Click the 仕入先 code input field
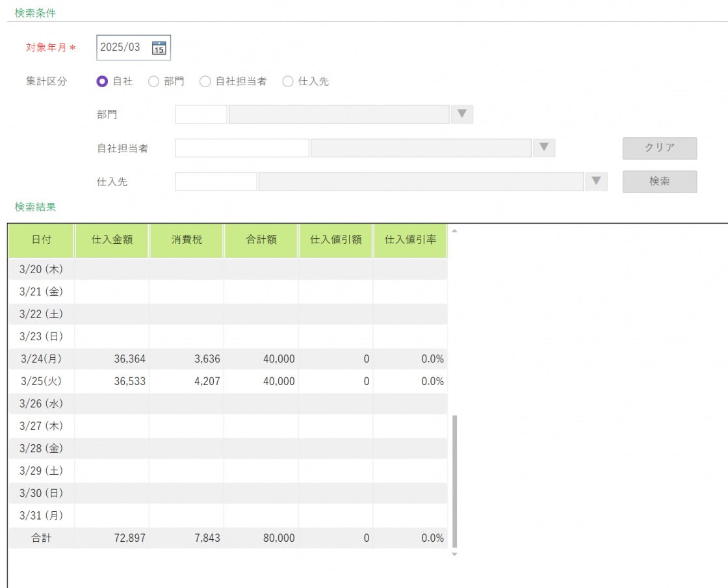The width and height of the screenshot is (728, 588). 216,182
